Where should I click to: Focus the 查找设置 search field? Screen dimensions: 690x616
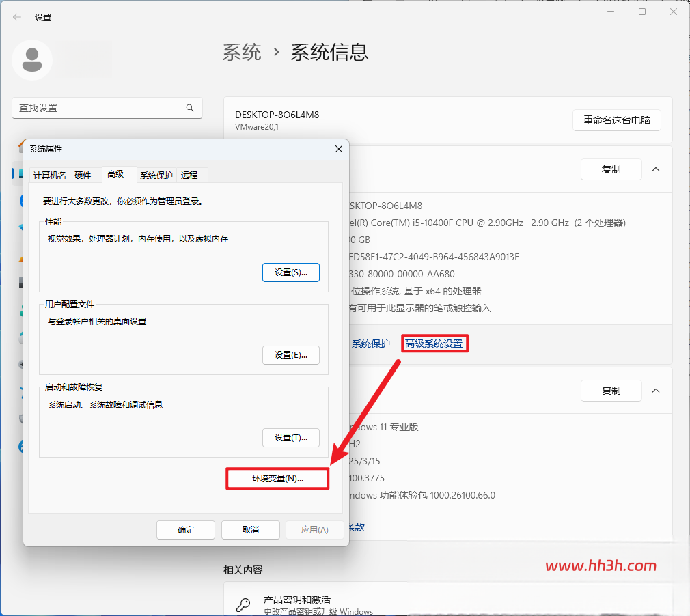tap(107, 108)
